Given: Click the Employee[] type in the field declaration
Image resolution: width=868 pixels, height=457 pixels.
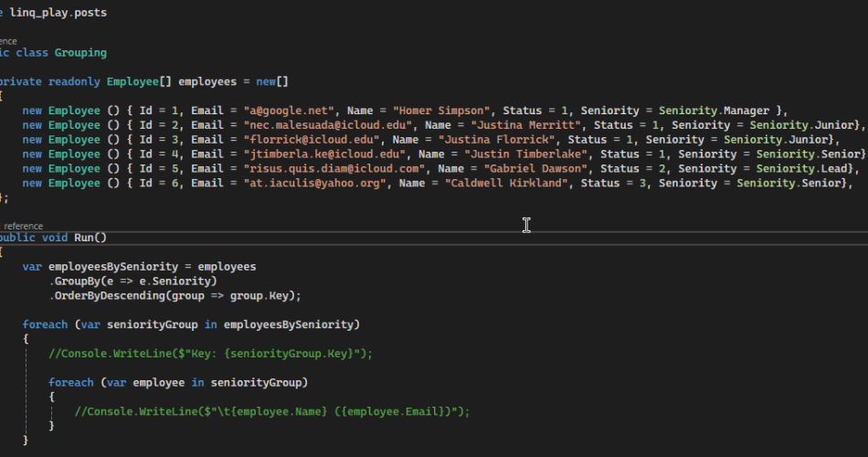Looking at the screenshot, I should [x=139, y=81].
